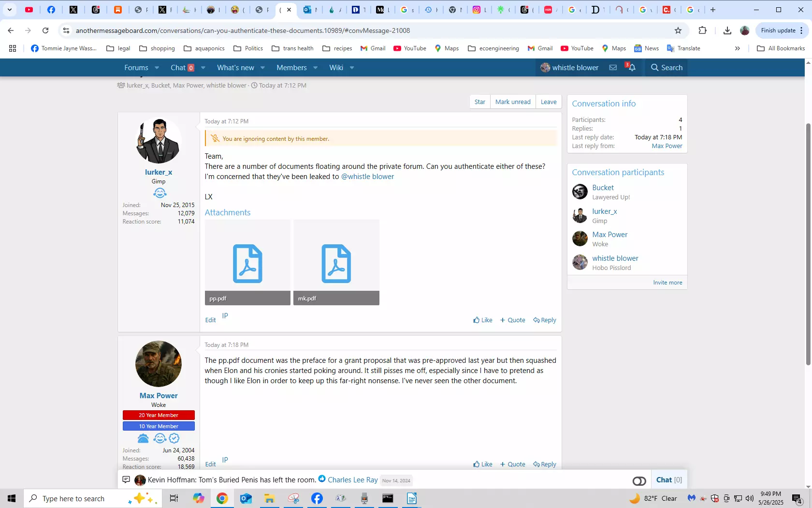Expand the Members dropdown arrow
The image size is (812, 508).
click(315, 68)
